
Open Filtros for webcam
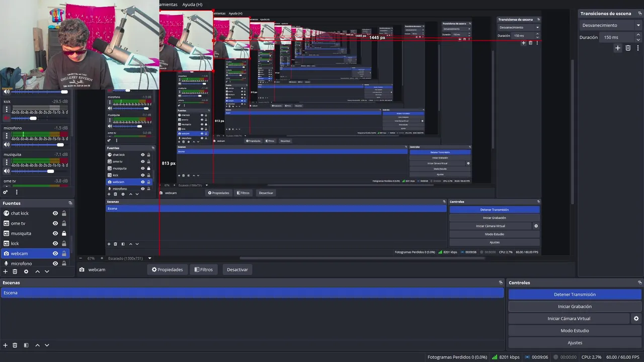pyautogui.click(x=204, y=269)
